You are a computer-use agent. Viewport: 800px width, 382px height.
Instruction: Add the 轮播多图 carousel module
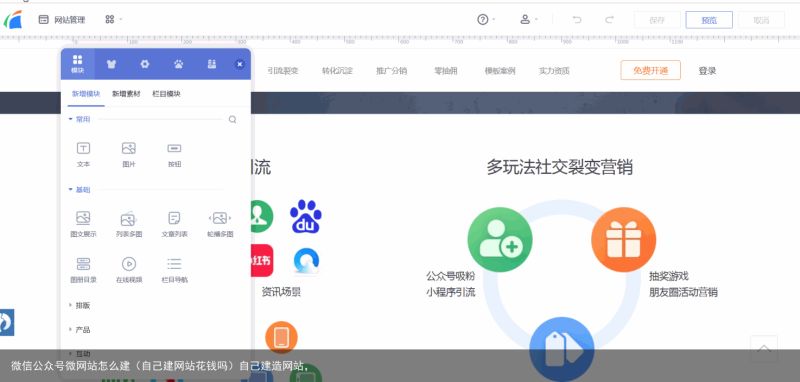(220, 224)
